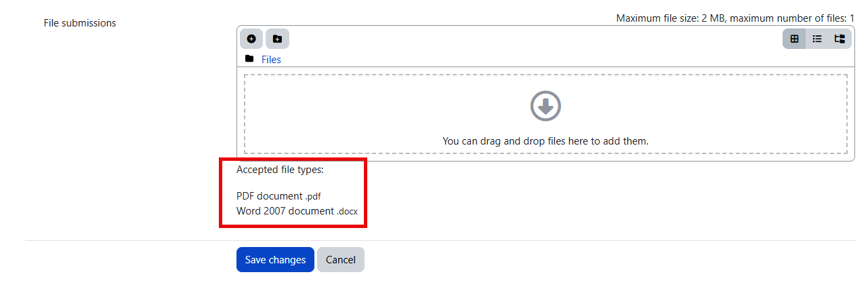The image size is (868, 283).
Task: Click the drag and drop text
Action: click(545, 141)
